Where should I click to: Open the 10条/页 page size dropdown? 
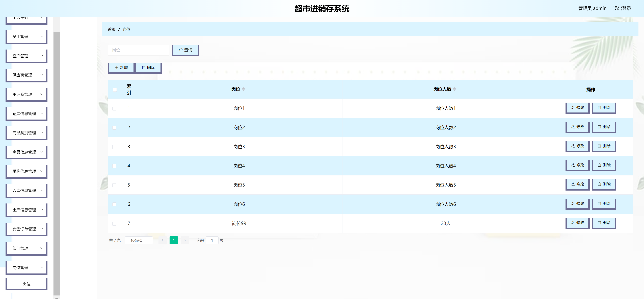click(139, 240)
